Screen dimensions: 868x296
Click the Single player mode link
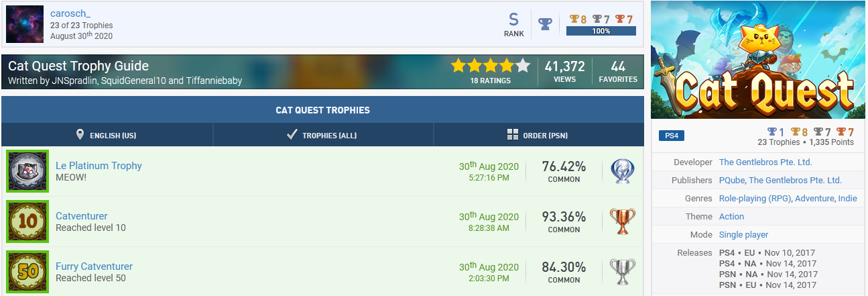(x=743, y=234)
